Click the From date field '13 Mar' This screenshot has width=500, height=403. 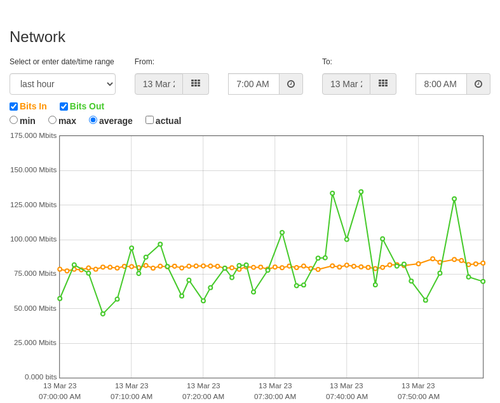(159, 84)
